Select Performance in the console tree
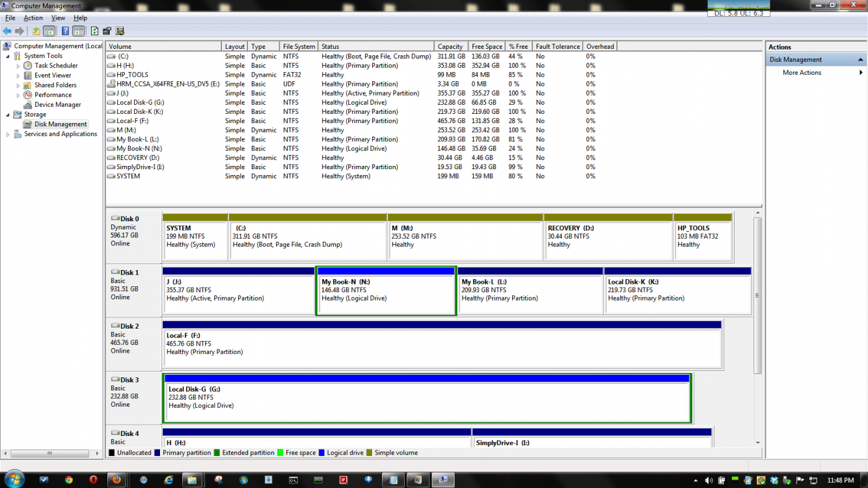The height and width of the screenshot is (488, 868). (53, 95)
